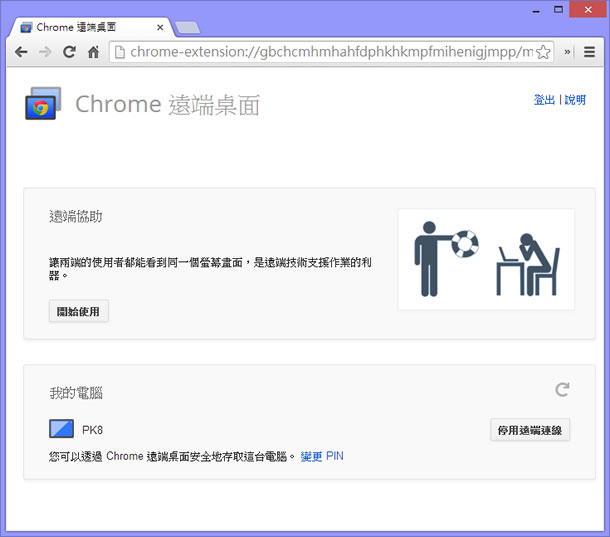The width and height of the screenshot is (610, 537).
Task: Select the Chrome 遠端桌面 tab
Action: pos(91,27)
